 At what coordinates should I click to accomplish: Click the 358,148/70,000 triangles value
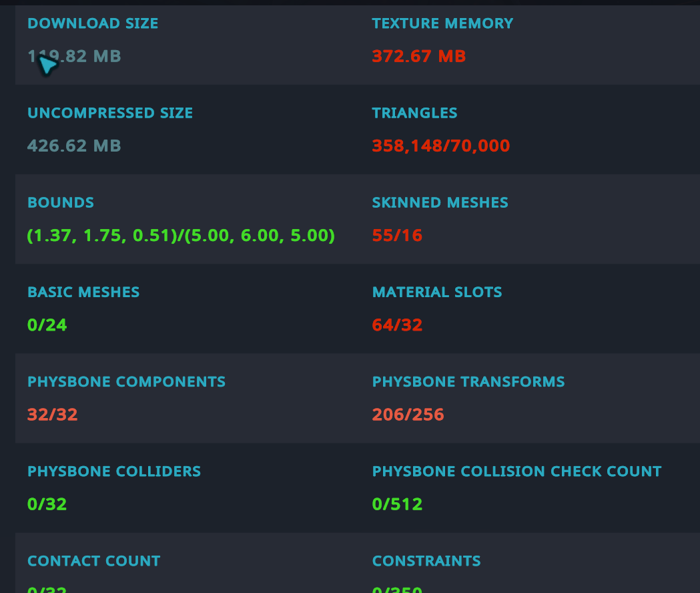441,146
